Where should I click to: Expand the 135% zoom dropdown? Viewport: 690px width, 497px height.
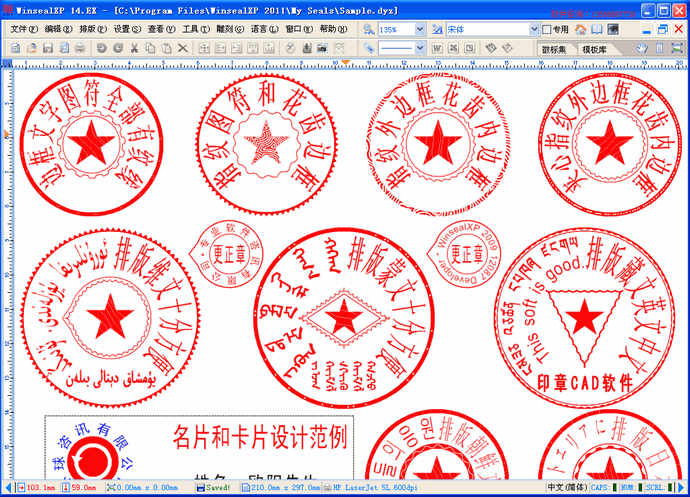coord(420,29)
